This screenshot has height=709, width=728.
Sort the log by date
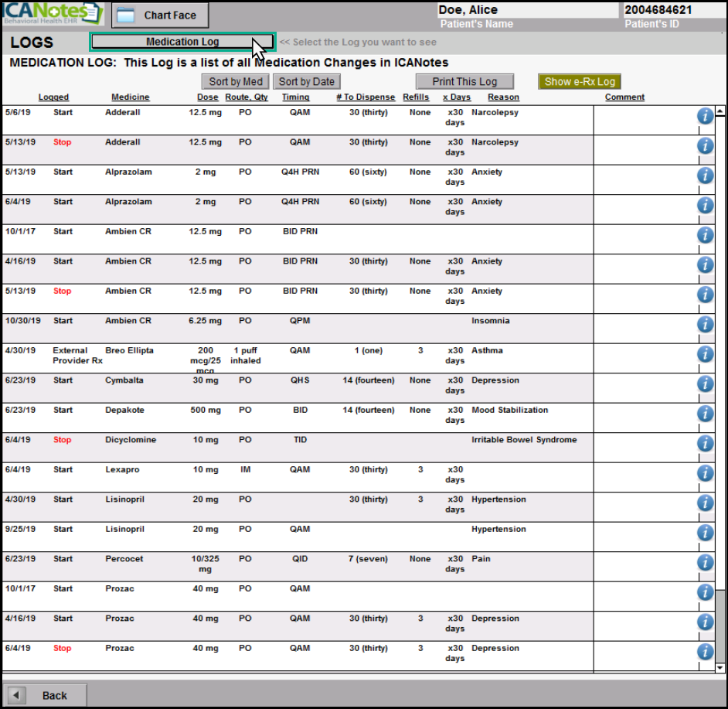pos(306,81)
